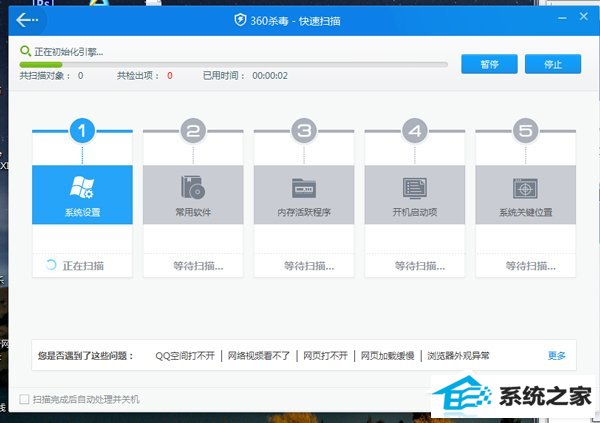Go back using the arrow icon
The width and height of the screenshot is (600, 423).
pyautogui.click(x=27, y=20)
